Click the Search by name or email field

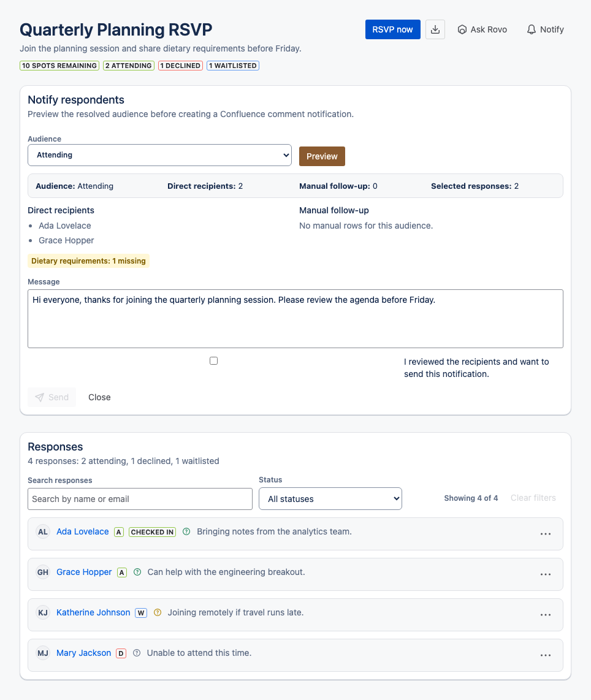click(x=140, y=499)
